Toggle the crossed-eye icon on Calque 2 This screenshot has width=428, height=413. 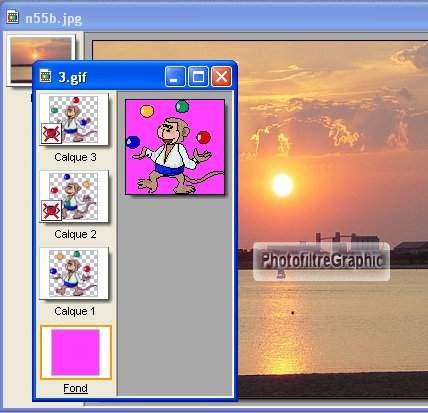51,210
